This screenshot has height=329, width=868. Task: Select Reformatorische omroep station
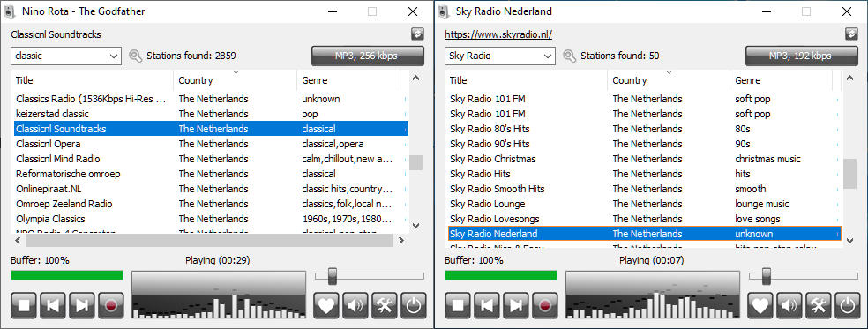click(x=210, y=174)
